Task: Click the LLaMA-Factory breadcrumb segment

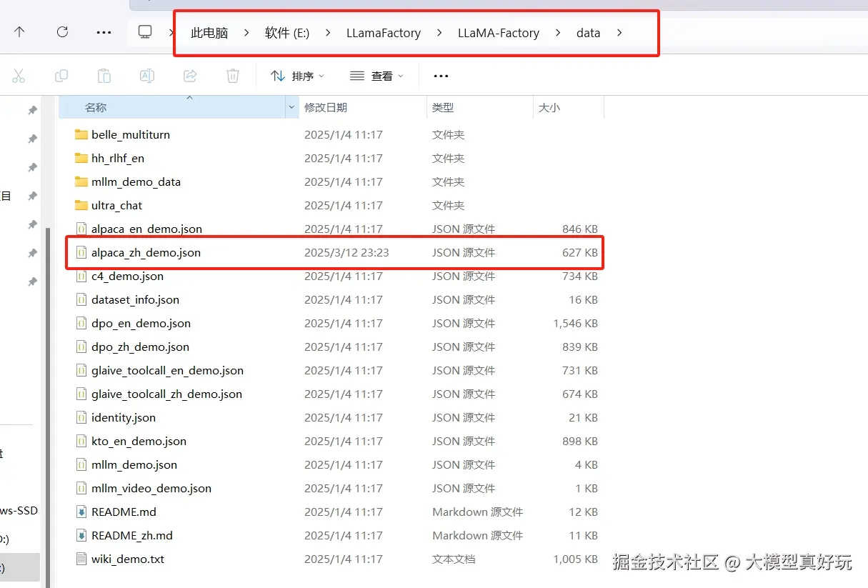Action: pos(499,33)
